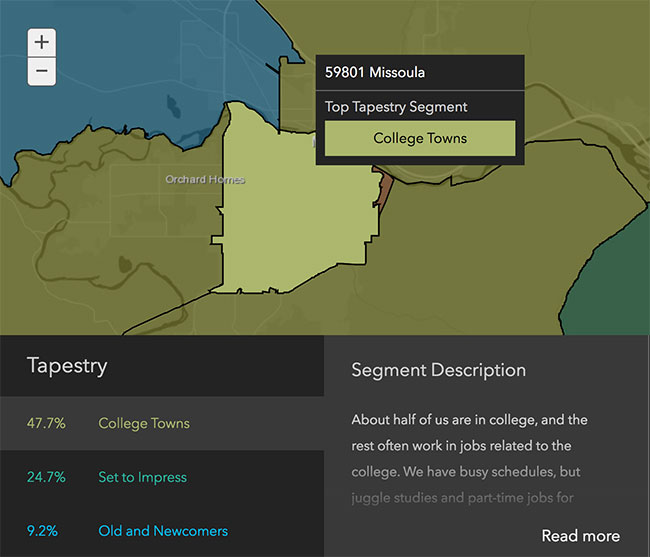
Task: Select the Set to Impress segment
Action: tap(142, 477)
